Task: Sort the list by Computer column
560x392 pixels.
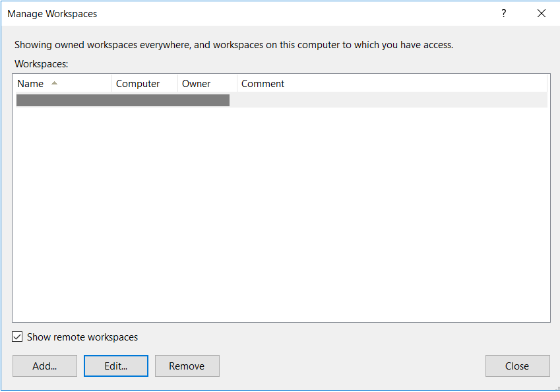Action: click(x=138, y=84)
